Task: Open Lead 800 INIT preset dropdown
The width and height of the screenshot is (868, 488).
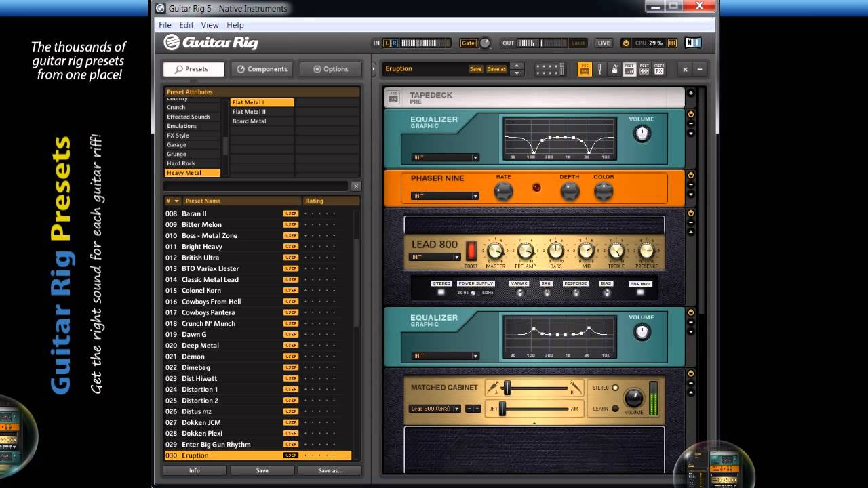Action: coord(435,257)
